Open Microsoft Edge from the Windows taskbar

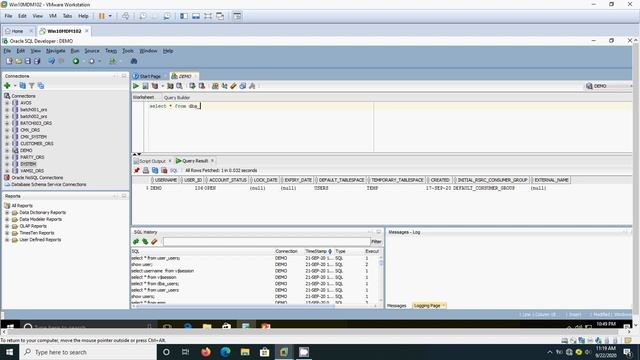[x=225, y=352]
